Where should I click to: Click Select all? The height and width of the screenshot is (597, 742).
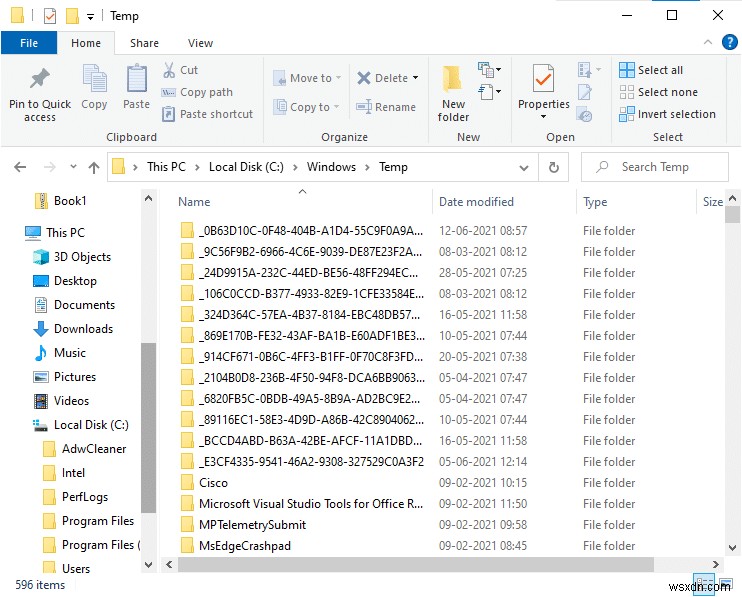click(651, 70)
